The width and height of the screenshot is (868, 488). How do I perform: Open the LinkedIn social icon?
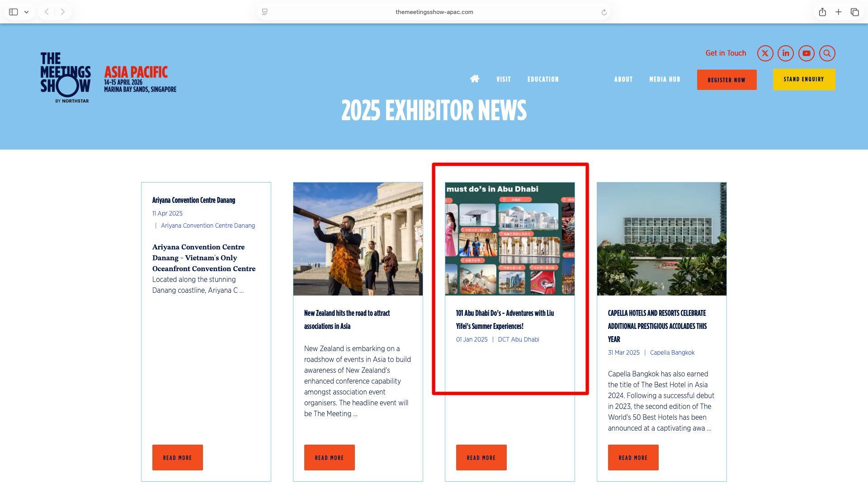(x=786, y=53)
